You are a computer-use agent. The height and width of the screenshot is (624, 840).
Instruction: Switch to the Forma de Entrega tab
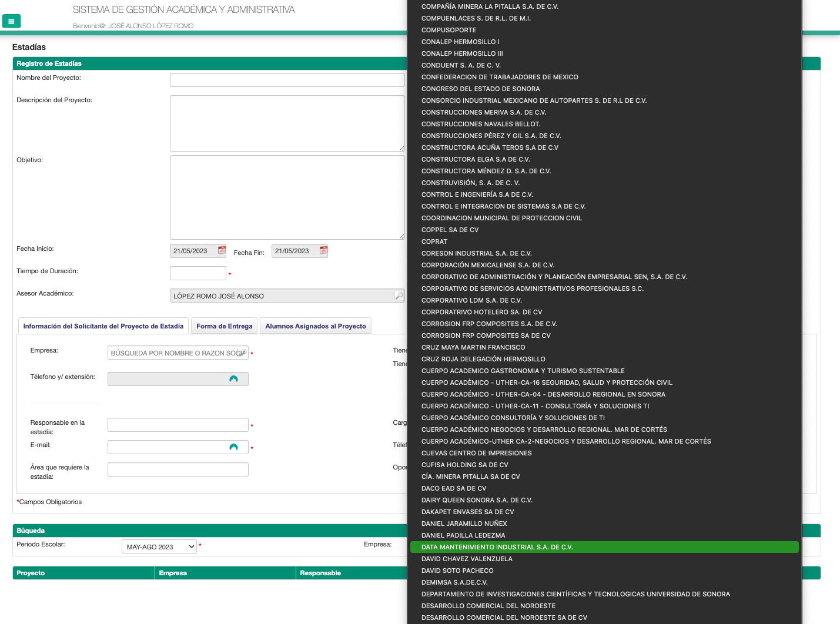pos(224,326)
